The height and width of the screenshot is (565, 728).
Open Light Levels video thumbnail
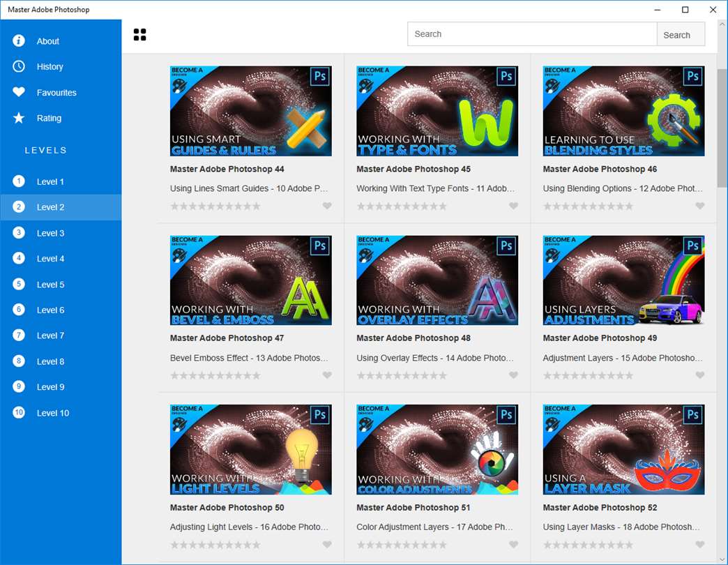[251, 449]
